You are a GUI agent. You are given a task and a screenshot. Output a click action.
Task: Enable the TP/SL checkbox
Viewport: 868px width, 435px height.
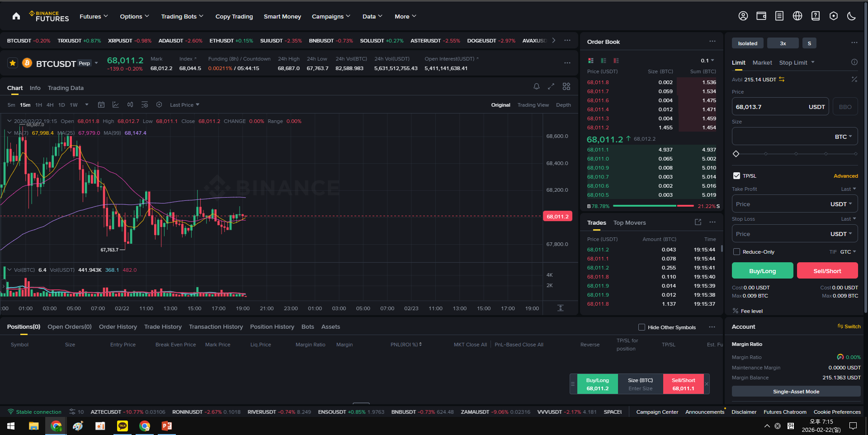pyautogui.click(x=737, y=176)
